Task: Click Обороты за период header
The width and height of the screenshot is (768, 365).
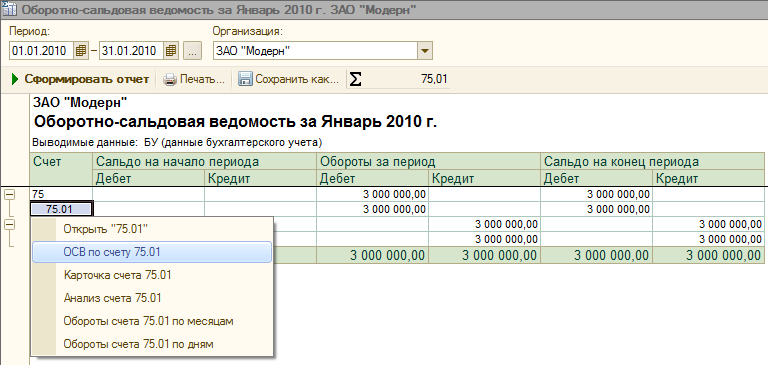Action: click(429, 162)
